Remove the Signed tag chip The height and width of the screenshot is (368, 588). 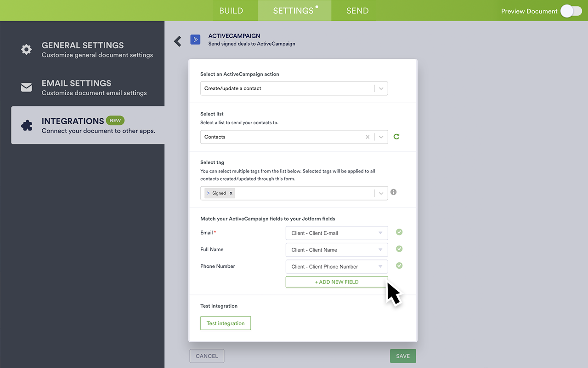click(x=231, y=193)
